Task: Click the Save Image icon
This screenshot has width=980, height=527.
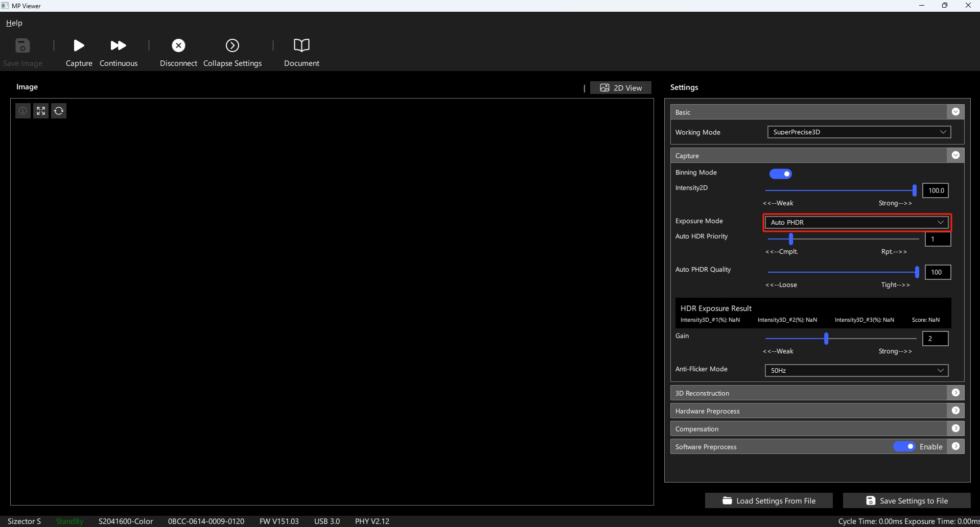Action: (22, 45)
